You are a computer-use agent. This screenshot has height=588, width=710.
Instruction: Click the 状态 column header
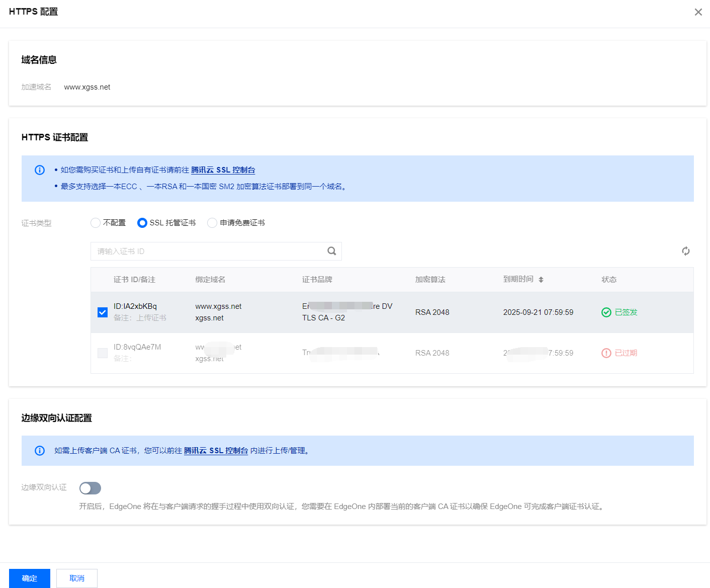tap(609, 280)
